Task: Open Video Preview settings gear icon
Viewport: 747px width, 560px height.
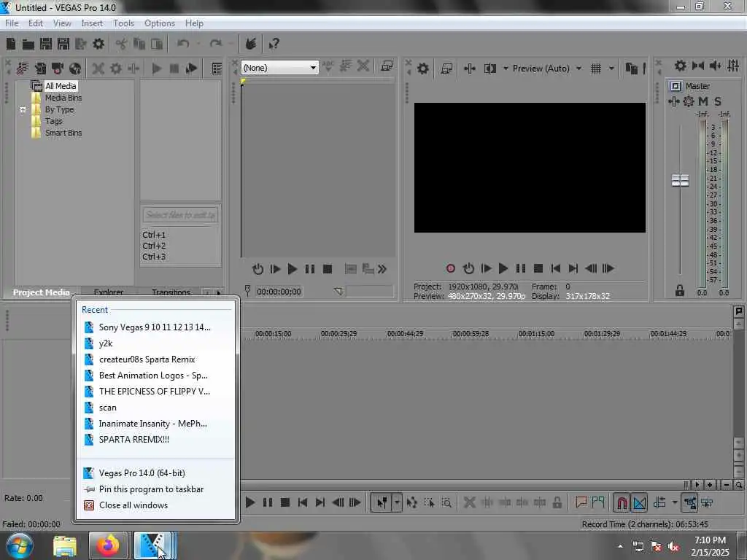Action: tap(422, 69)
